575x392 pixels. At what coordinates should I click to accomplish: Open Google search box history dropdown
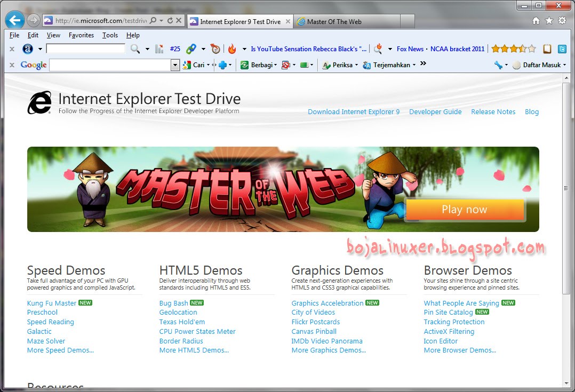(x=175, y=65)
